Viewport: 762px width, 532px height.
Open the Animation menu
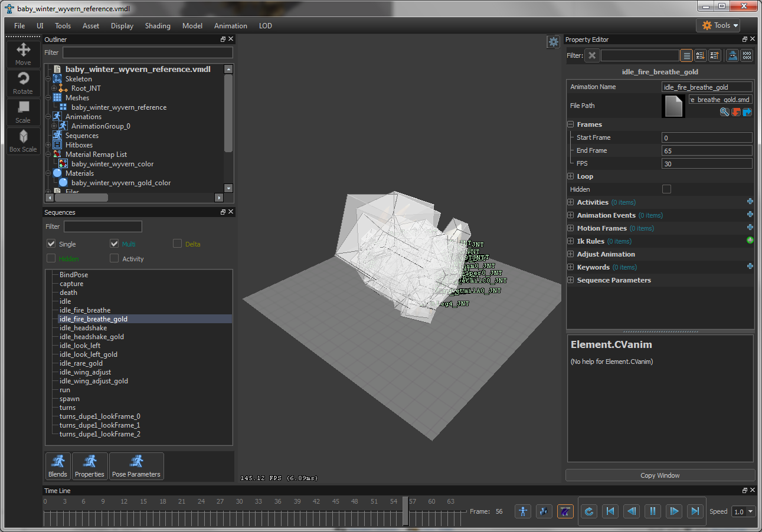point(230,26)
